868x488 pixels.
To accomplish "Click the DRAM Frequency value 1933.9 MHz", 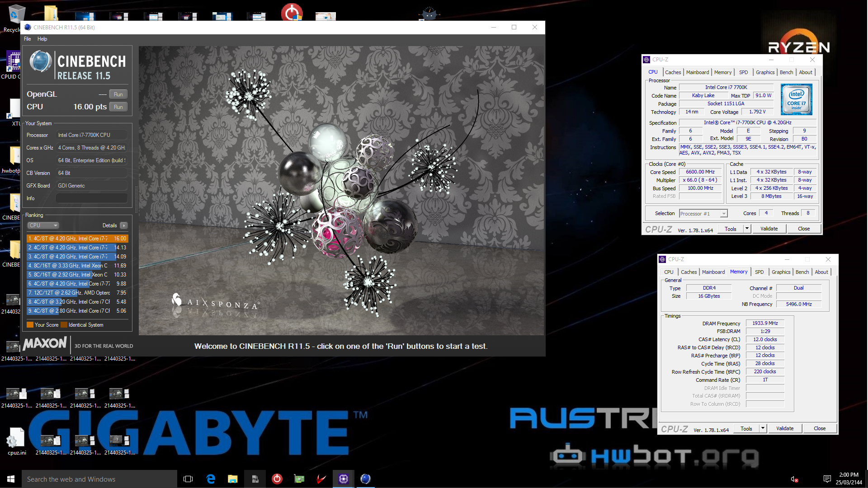I will point(765,324).
